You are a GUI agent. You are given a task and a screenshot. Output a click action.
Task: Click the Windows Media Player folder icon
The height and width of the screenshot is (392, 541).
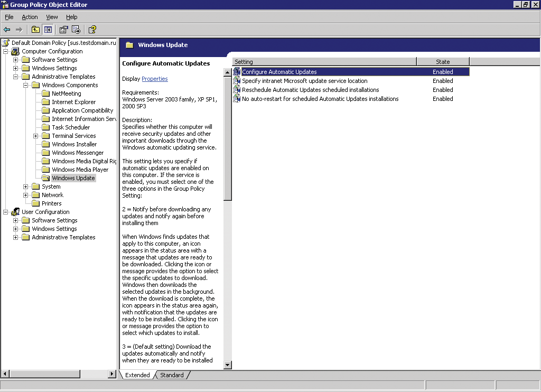(45, 170)
